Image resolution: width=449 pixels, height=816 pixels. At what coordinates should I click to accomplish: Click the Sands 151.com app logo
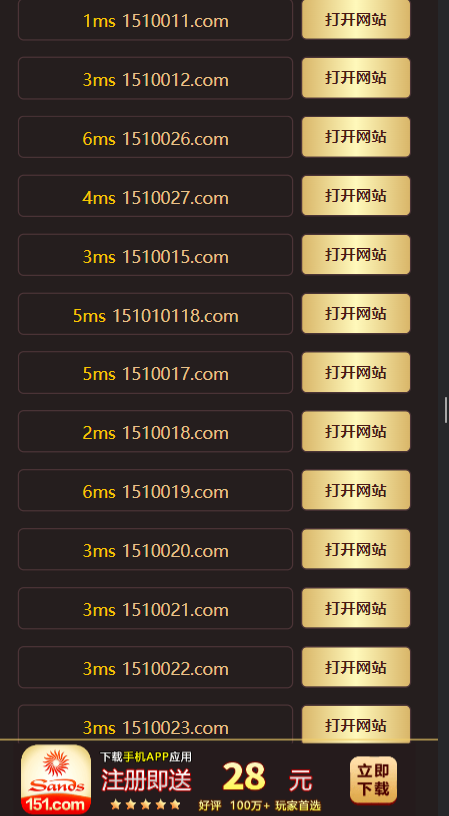click(56, 779)
